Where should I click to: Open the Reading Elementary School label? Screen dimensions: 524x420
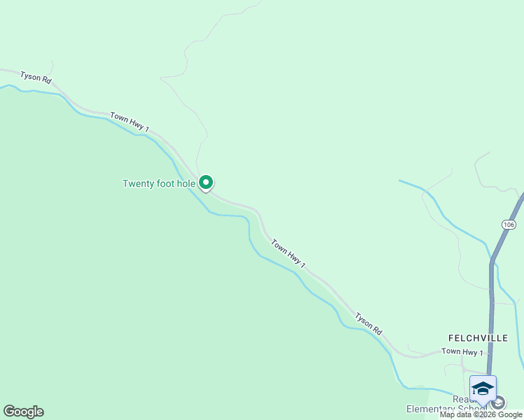pyautogui.click(x=446, y=405)
